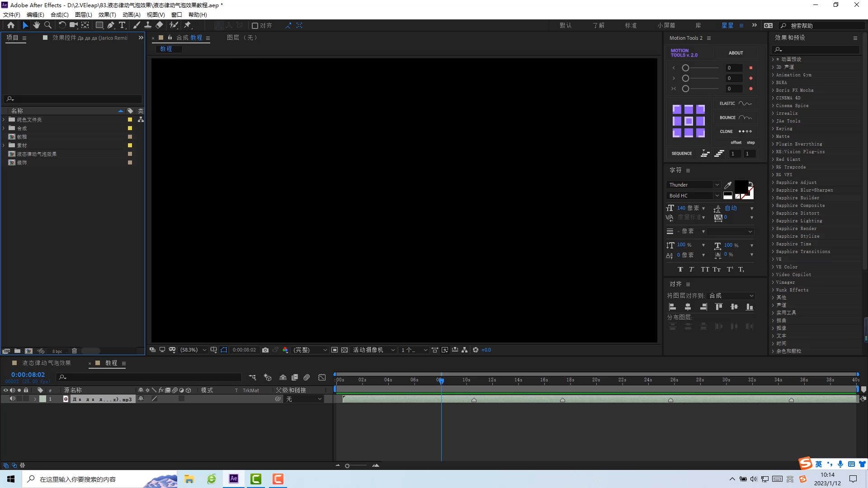Viewport: 868px width, 488px height.
Task: Enable motion blur switch in timeline
Action: (x=307, y=377)
